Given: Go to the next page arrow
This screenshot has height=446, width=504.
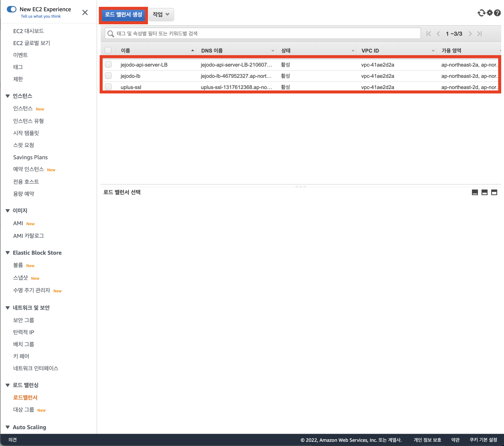Looking at the screenshot, I should [470, 33].
